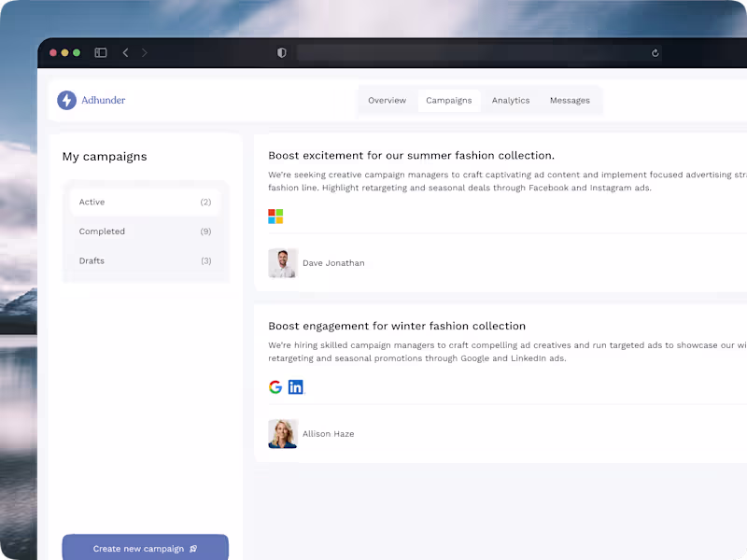The image size is (747, 560).
Task: Click the summer campaign description text
Action: 507,181
